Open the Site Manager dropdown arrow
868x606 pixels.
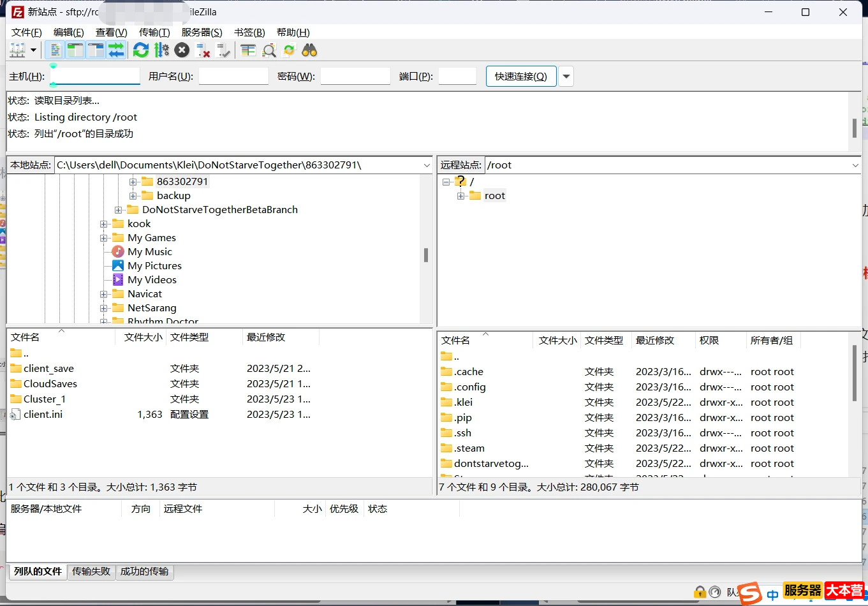pyautogui.click(x=33, y=50)
